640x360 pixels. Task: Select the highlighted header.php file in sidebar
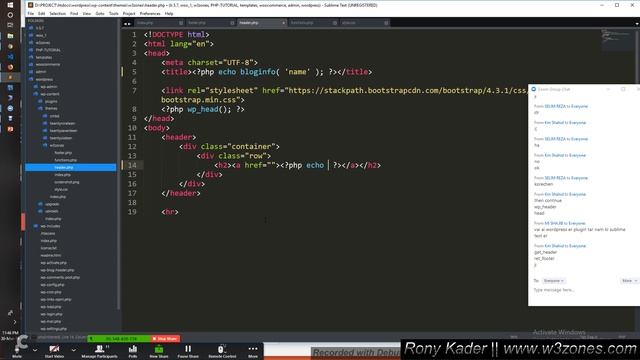[71, 167]
